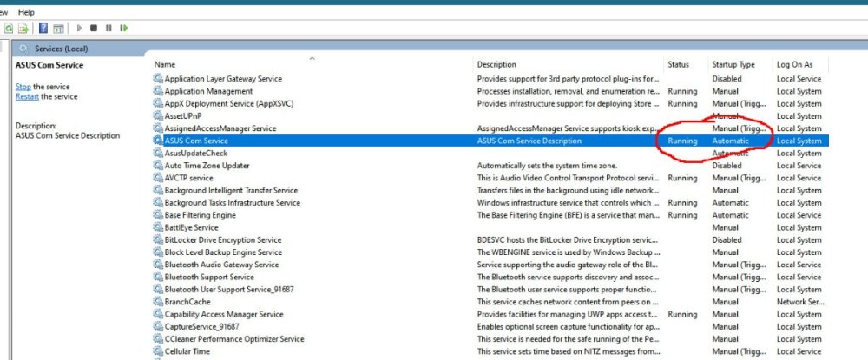The image size is (868, 360).
Task: Click gear icon of Capability Access Manager Service
Action: pyautogui.click(x=158, y=314)
